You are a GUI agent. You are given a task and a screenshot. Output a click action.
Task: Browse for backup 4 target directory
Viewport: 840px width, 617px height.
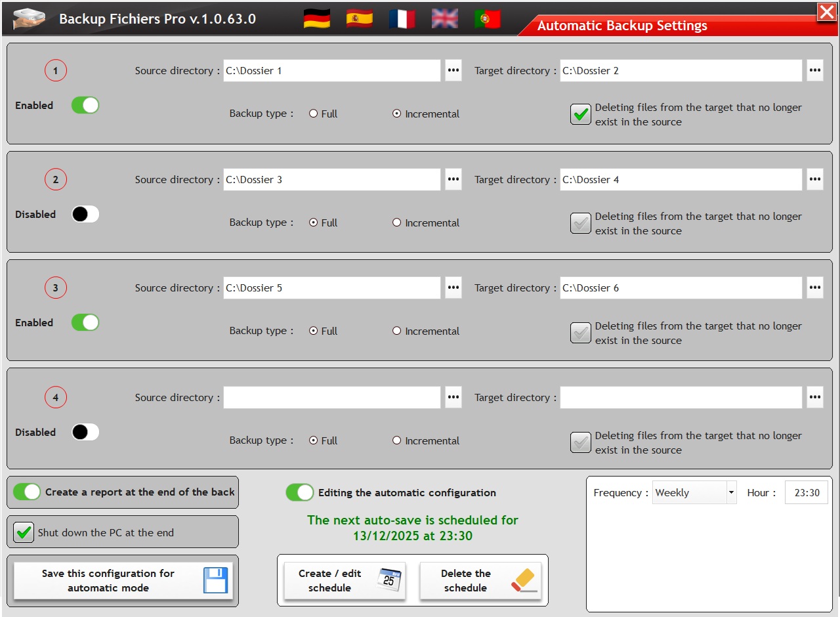click(815, 397)
